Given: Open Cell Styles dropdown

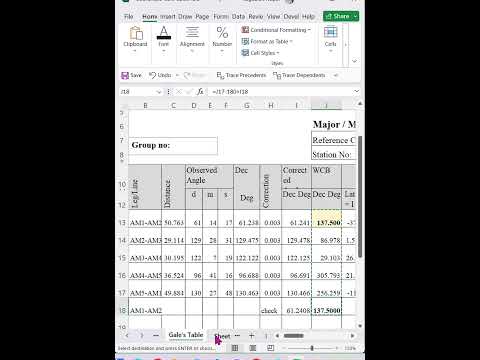Looking at the screenshot, I should (260, 53).
